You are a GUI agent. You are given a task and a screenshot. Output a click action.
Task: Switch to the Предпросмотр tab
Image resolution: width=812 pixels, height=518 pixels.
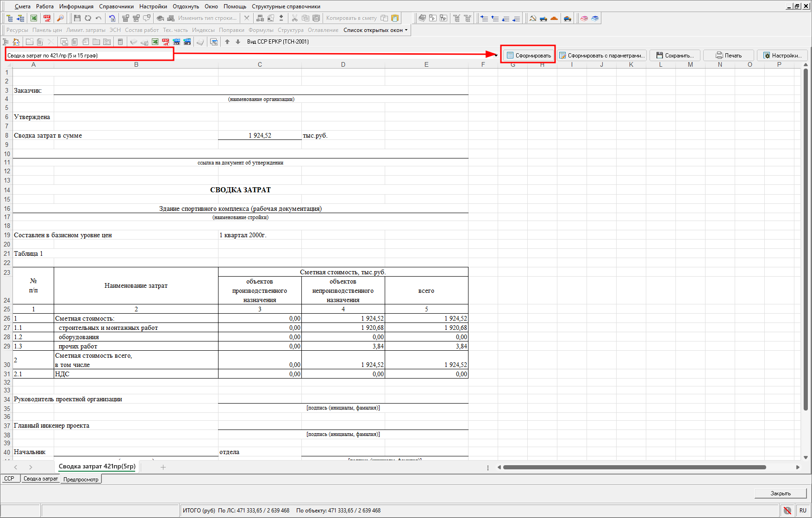click(81, 479)
